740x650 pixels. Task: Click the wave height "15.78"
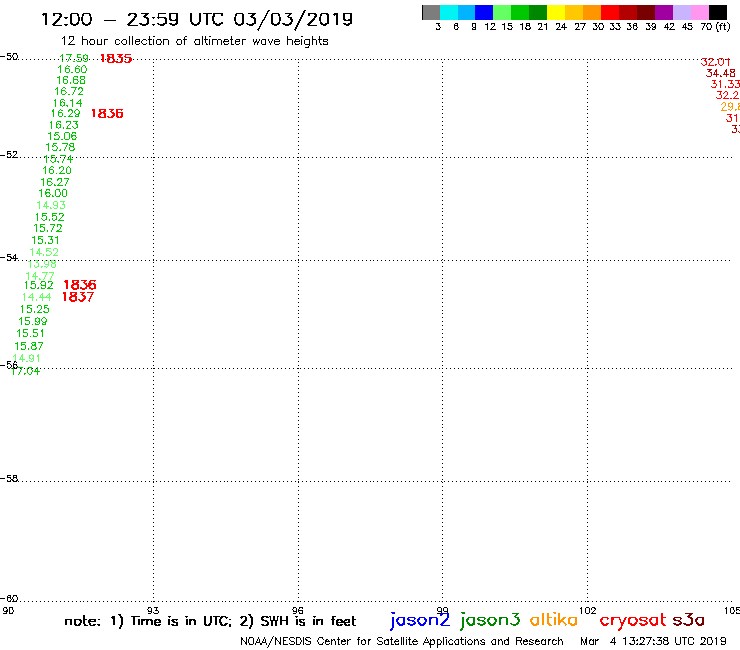click(60, 147)
